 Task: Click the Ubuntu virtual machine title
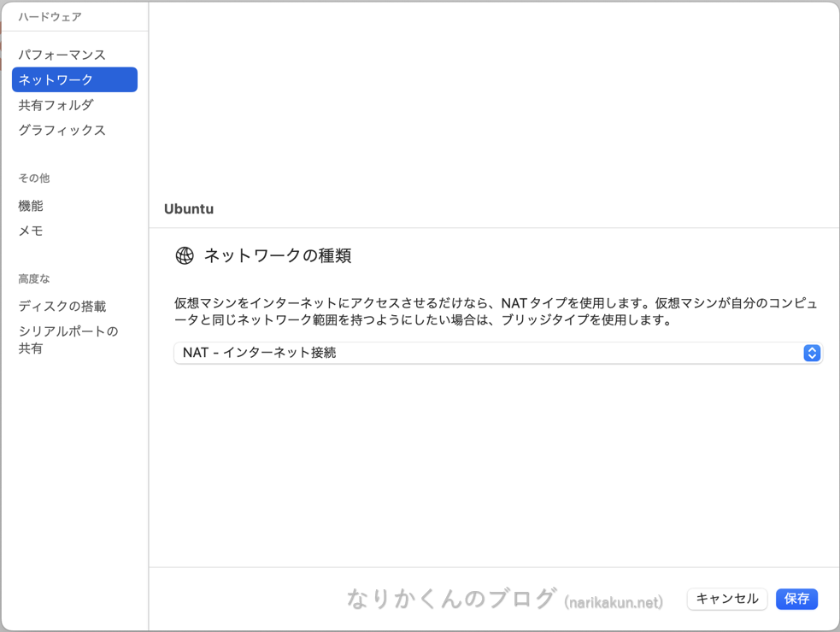click(189, 209)
